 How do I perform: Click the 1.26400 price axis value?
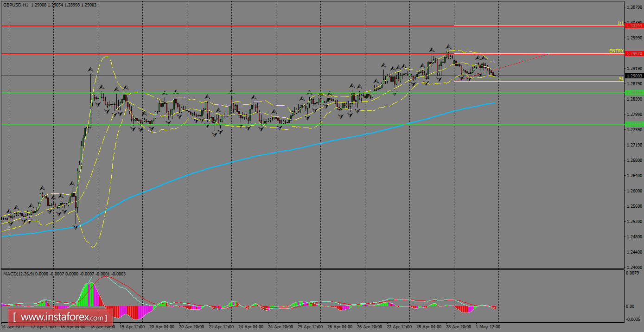click(x=634, y=176)
